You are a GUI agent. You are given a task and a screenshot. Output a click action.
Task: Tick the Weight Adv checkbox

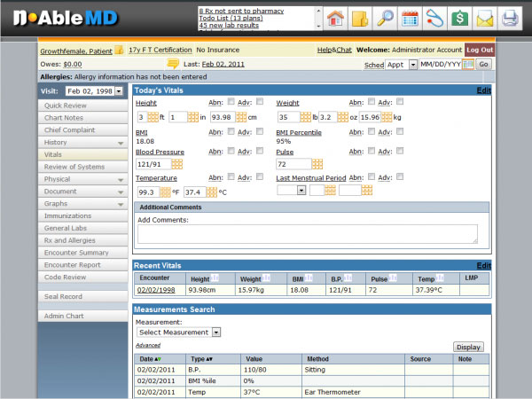coord(400,102)
